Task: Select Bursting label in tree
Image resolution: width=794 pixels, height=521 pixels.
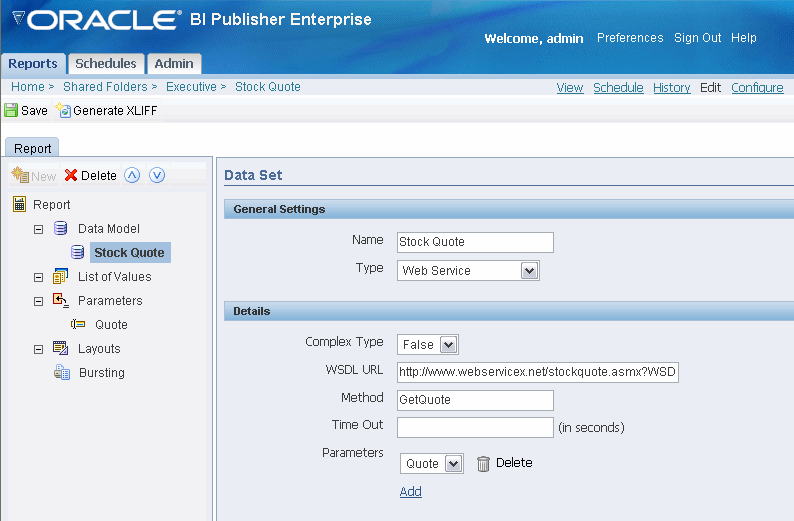Action: click(x=102, y=373)
